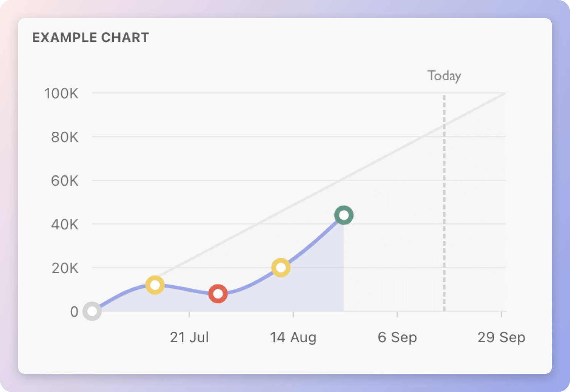The height and width of the screenshot is (392, 570).
Task: Select the first yellow data point
Action: pos(155,285)
